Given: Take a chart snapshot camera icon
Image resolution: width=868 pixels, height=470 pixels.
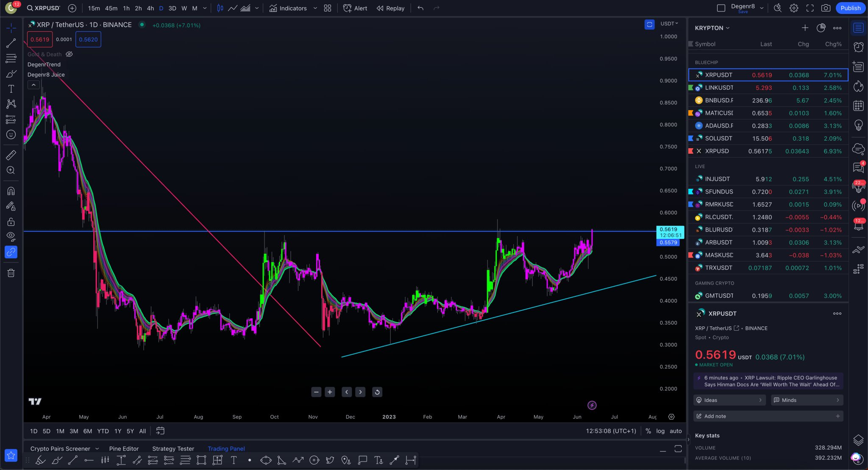Looking at the screenshot, I should (x=826, y=8).
